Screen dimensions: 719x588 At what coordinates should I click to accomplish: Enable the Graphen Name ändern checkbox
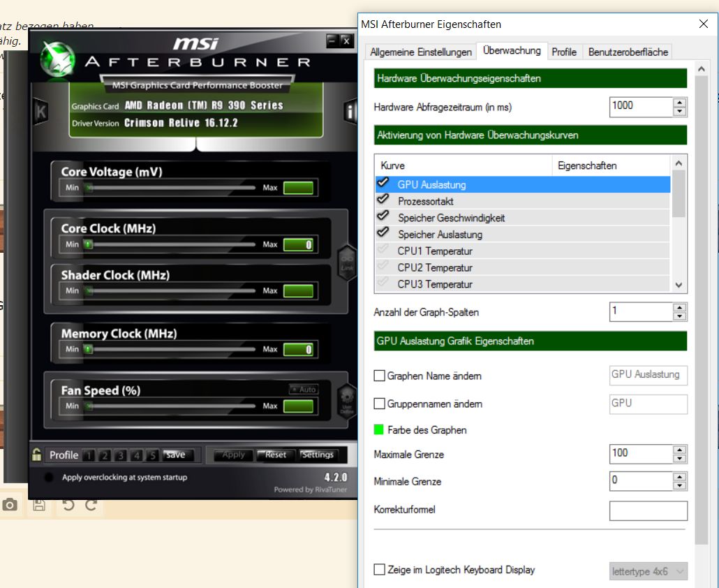(x=380, y=376)
